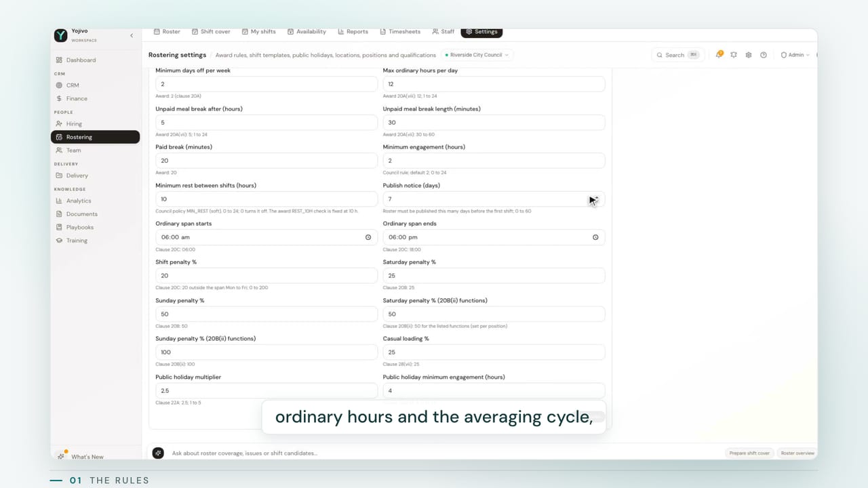The image size is (868, 488).
Task: Click the Yojivo workspace logo
Action: [61, 35]
